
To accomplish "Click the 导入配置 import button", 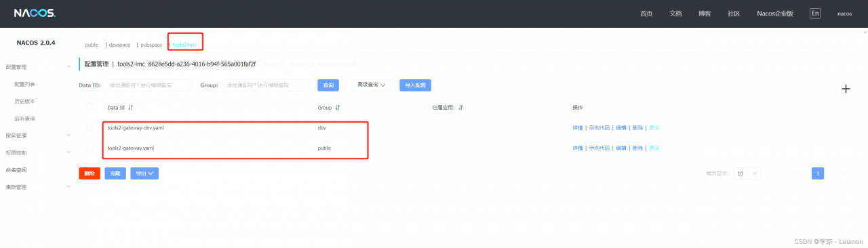I will tap(416, 85).
